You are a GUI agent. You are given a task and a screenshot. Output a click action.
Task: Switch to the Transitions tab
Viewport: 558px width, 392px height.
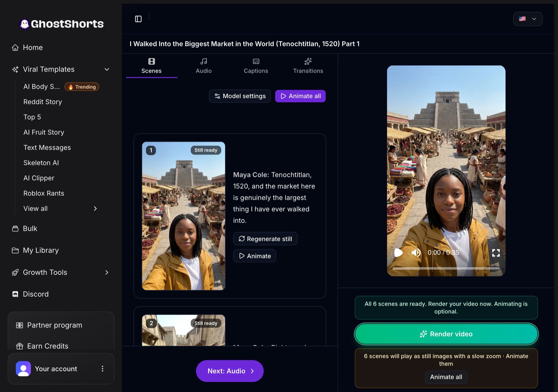coord(308,66)
